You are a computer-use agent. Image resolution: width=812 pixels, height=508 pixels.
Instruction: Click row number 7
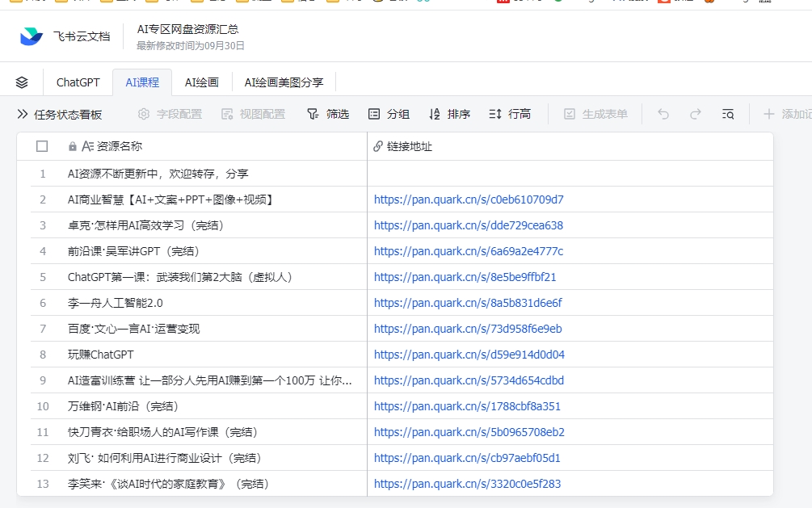[x=43, y=329]
